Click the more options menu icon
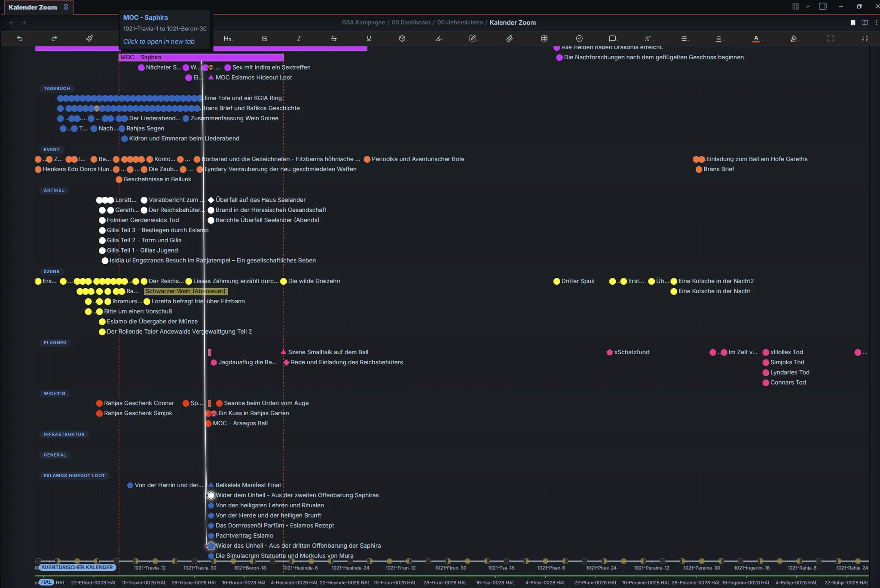The width and height of the screenshot is (880, 588). click(877, 23)
